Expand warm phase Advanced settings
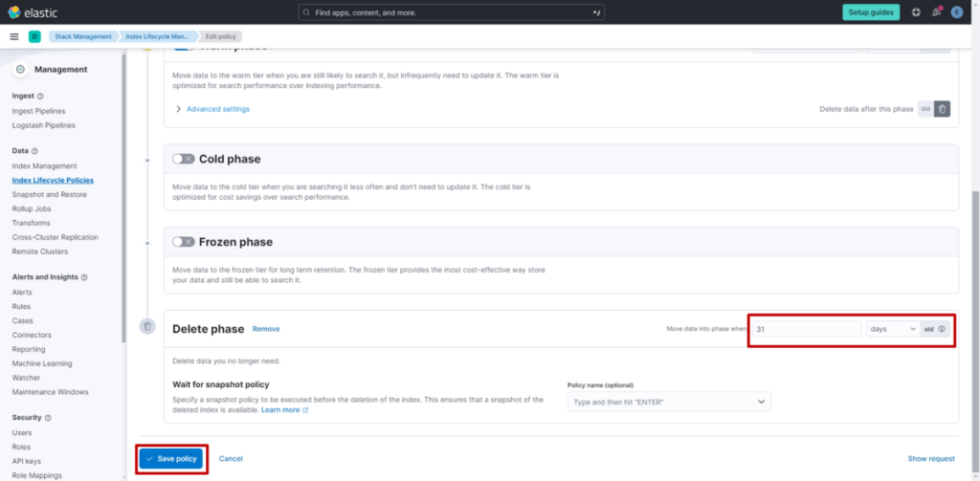 [x=217, y=109]
